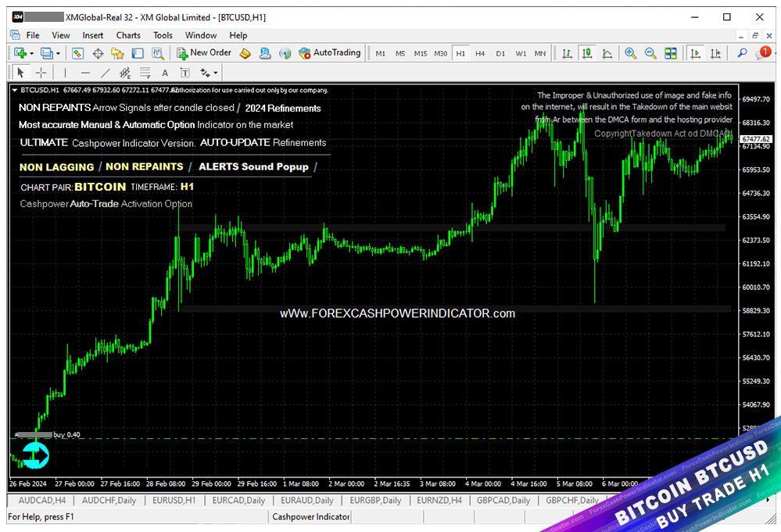Select the Equidistant Channel tool
The height and width of the screenshot is (532, 781).
point(125,73)
